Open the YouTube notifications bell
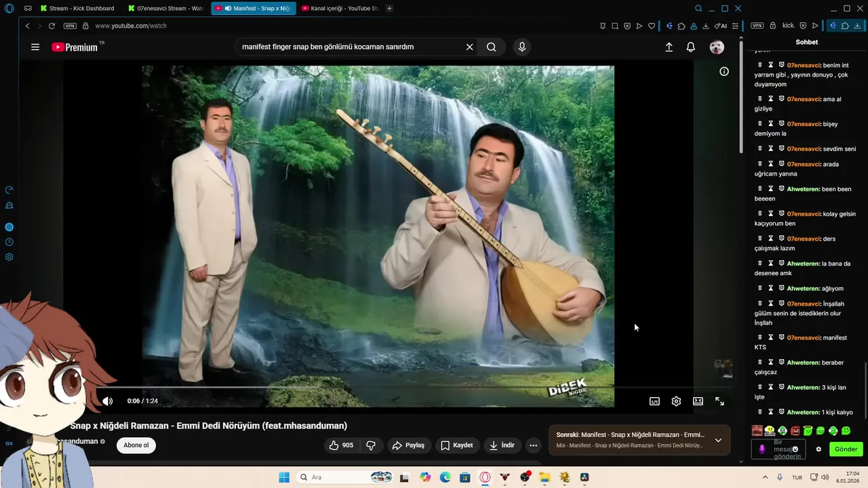 (690, 47)
